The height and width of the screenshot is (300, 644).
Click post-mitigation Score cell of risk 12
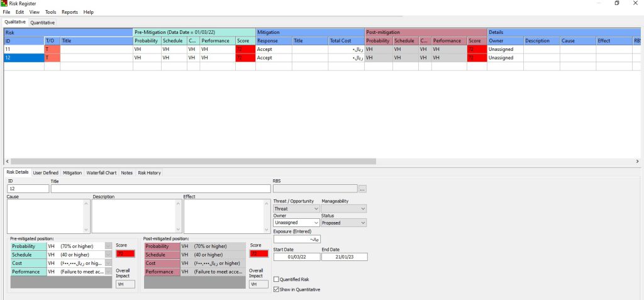477,58
